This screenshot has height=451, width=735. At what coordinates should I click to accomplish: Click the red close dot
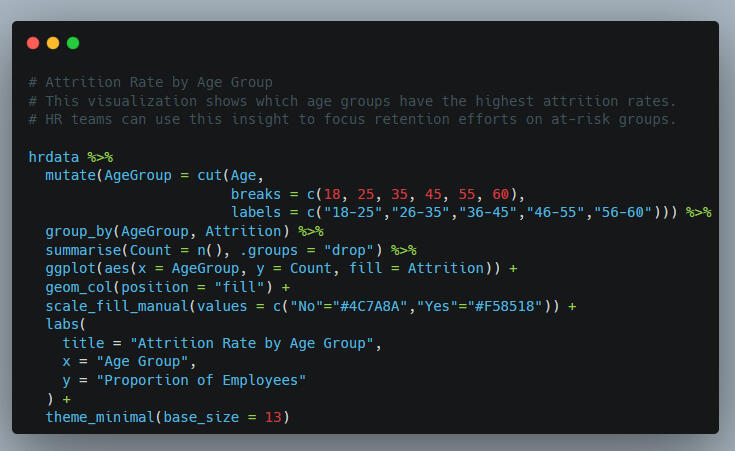(33, 43)
